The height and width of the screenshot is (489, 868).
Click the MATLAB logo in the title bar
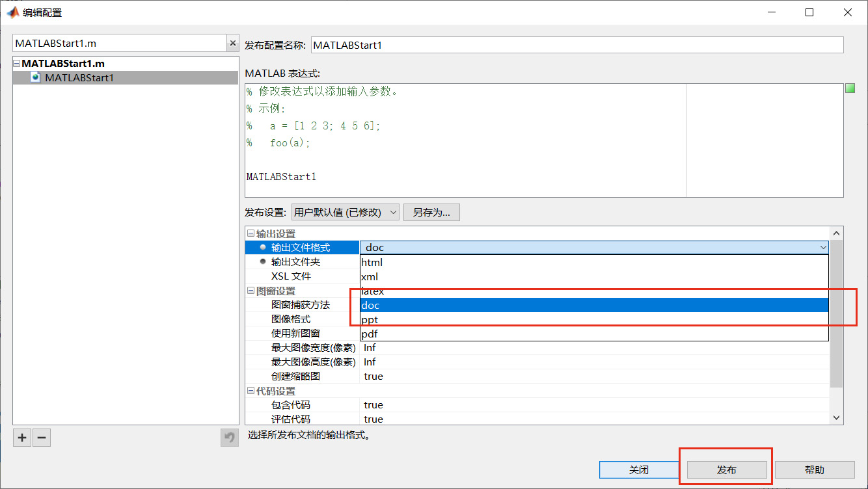pyautogui.click(x=12, y=12)
